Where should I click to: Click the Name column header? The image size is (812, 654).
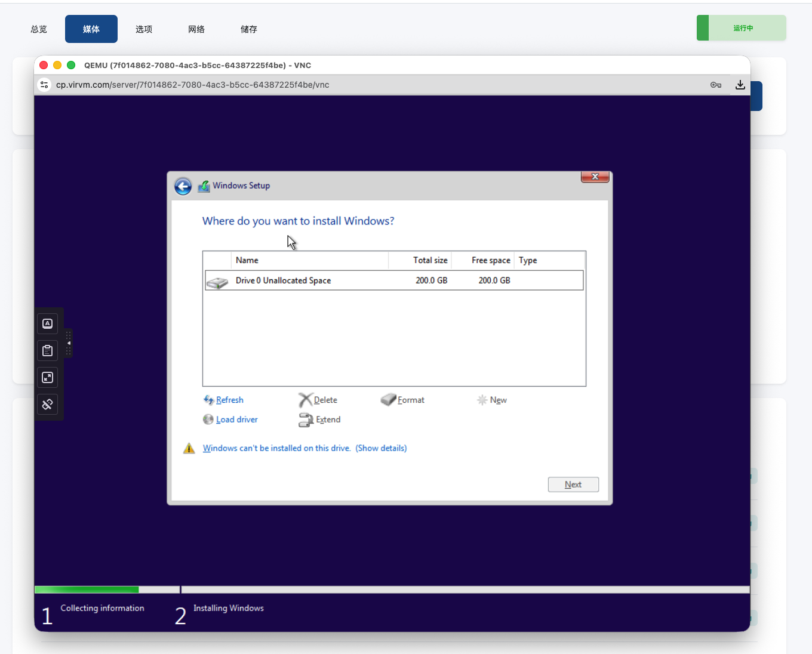[x=310, y=260]
